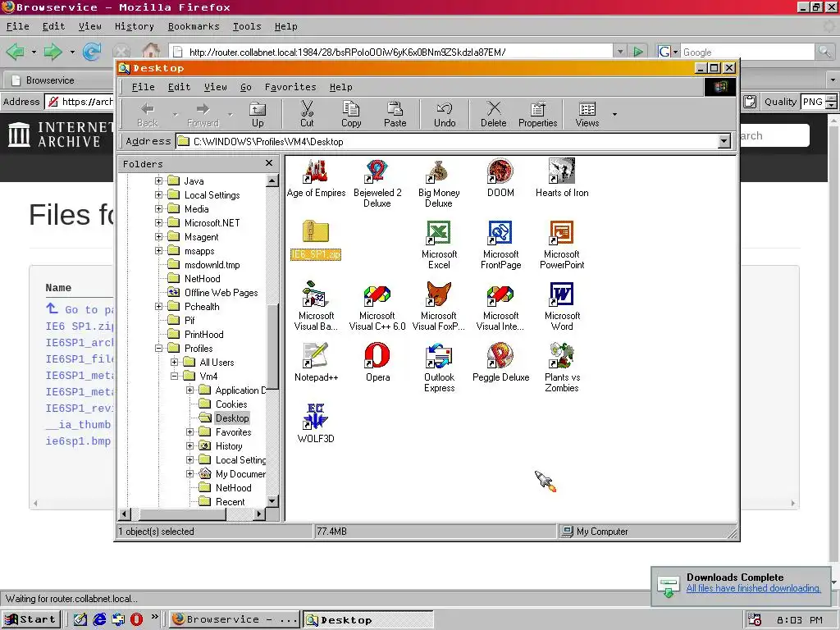Go Up one folder level

(258, 114)
